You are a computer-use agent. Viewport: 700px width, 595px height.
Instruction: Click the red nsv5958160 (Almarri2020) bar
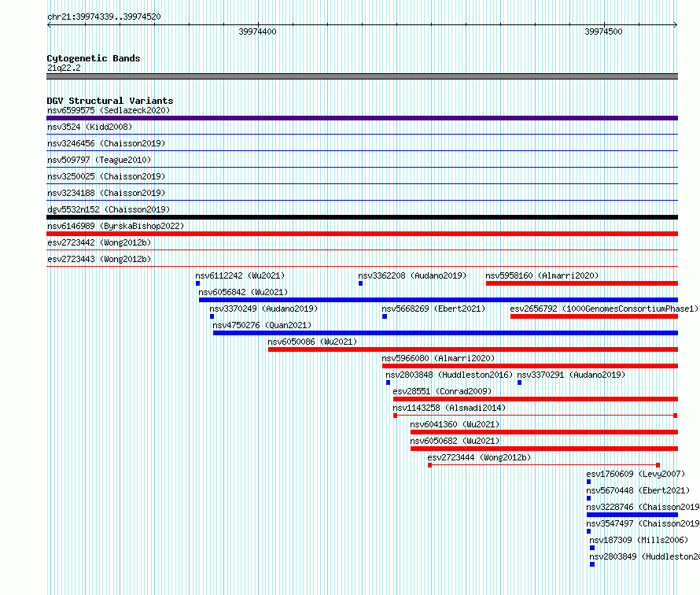point(582,283)
